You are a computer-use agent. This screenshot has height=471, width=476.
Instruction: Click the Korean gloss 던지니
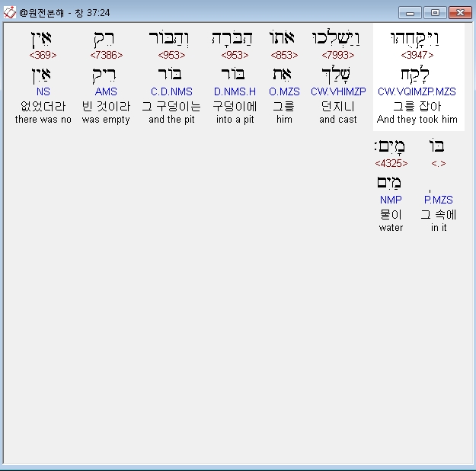coord(338,106)
